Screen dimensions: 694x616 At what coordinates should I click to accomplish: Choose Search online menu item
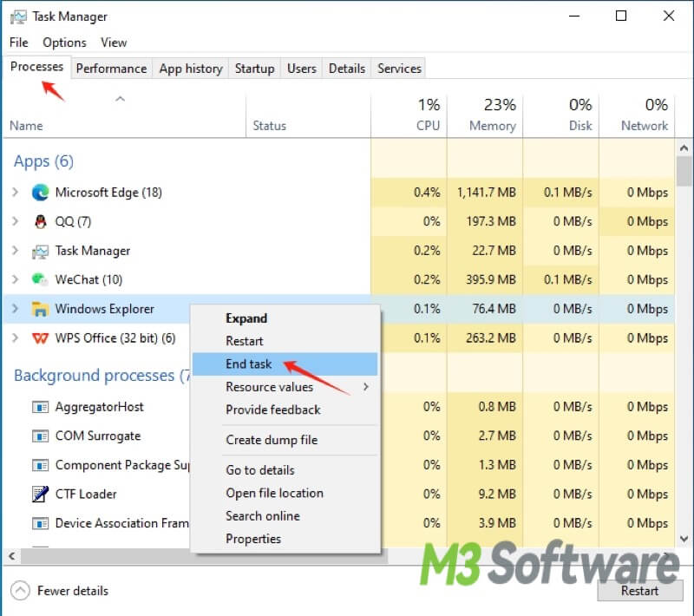pos(285,516)
